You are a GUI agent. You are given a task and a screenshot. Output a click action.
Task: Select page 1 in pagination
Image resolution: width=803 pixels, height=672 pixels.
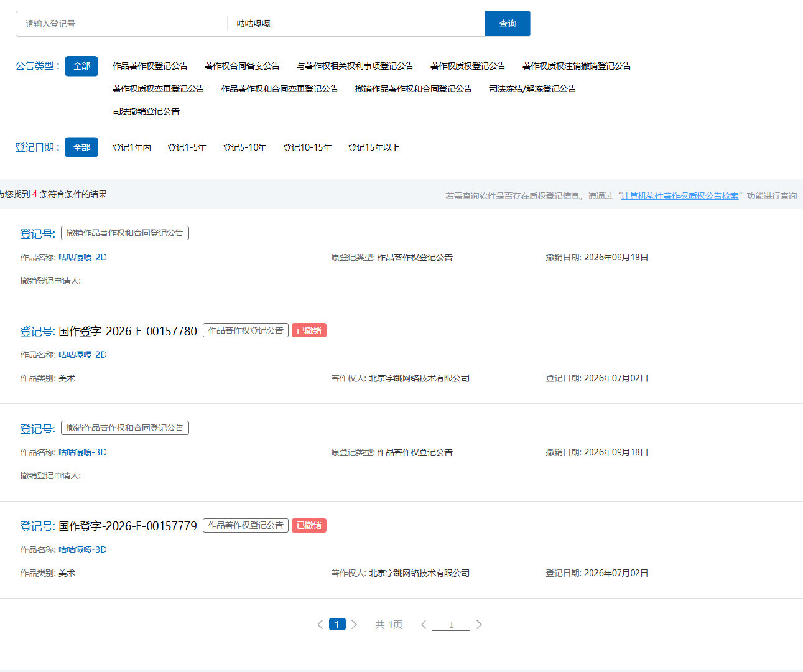pyautogui.click(x=337, y=624)
